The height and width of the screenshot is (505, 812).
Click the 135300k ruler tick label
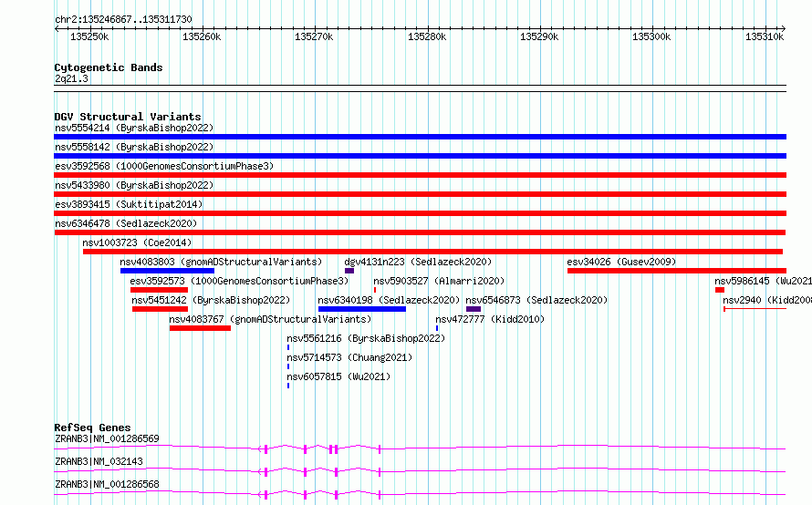point(651,36)
